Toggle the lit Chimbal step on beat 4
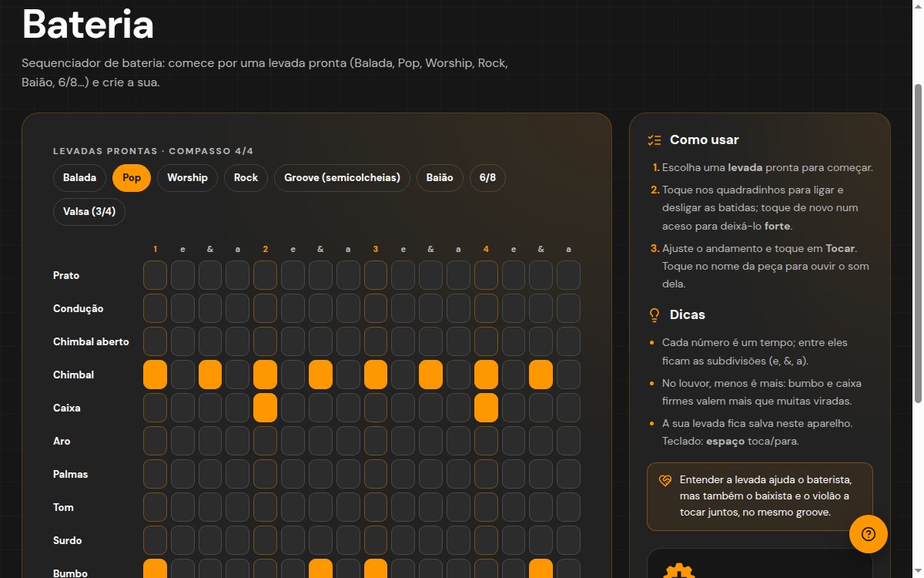Image resolution: width=924 pixels, height=578 pixels. pyautogui.click(x=486, y=375)
